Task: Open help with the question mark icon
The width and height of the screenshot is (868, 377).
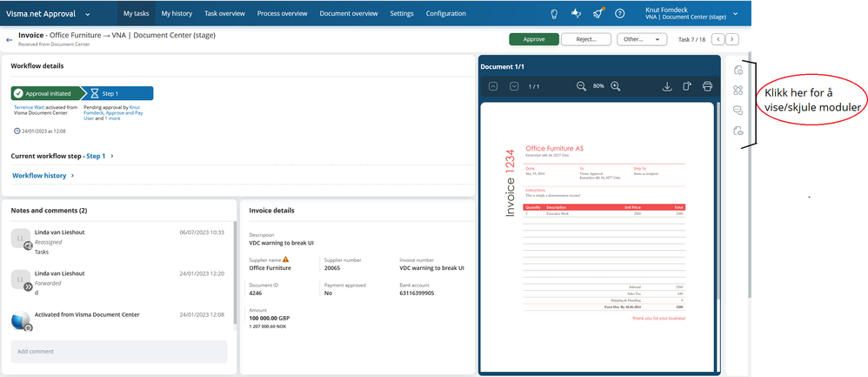Action: pos(620,14)
